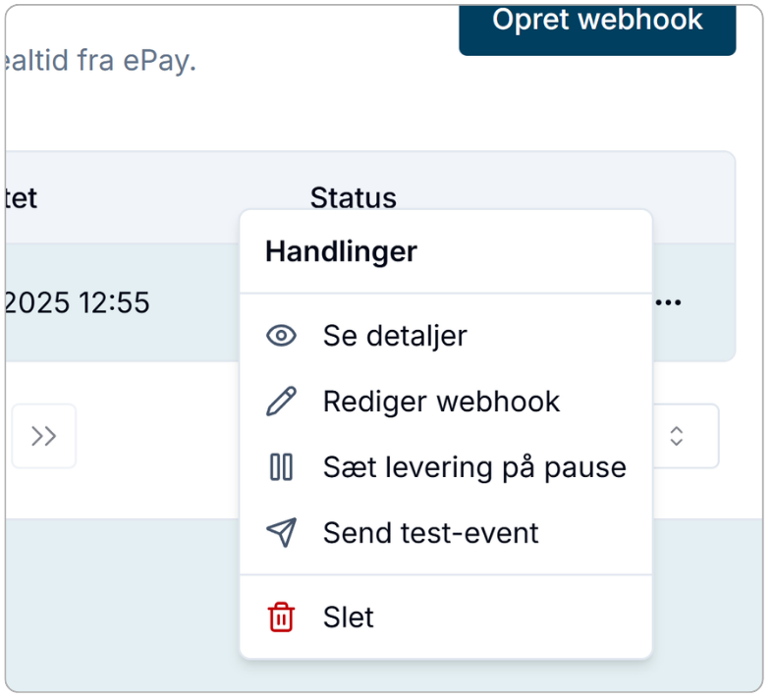Click the 'Status' column header
This screenshot has width=773, height=700.
click(x=354, y=197)
